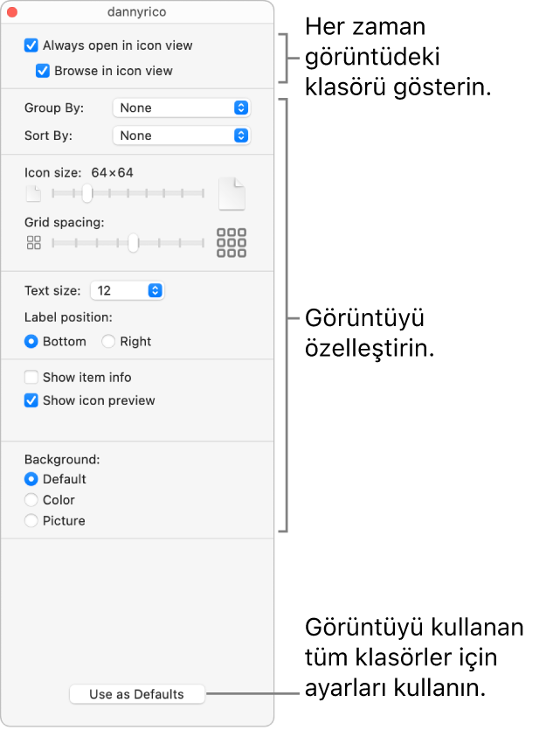Choose Default background

(x=31, y=479)
